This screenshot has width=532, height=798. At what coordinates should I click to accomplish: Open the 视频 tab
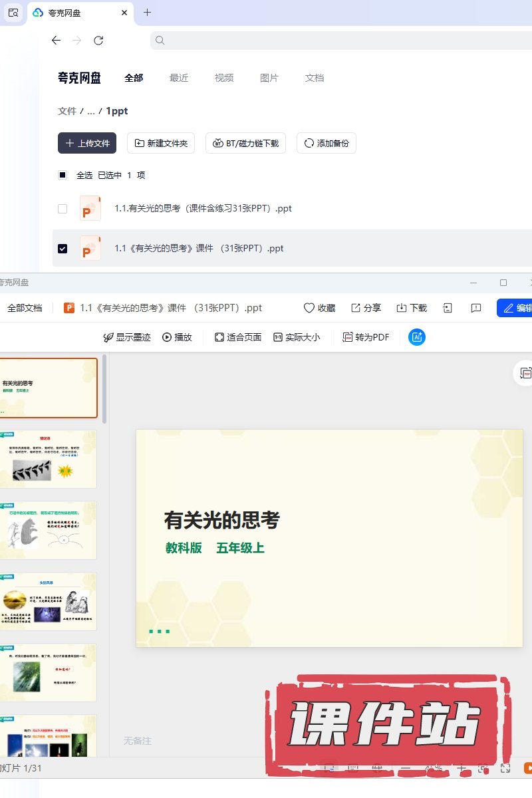click(x=224, y=78)
